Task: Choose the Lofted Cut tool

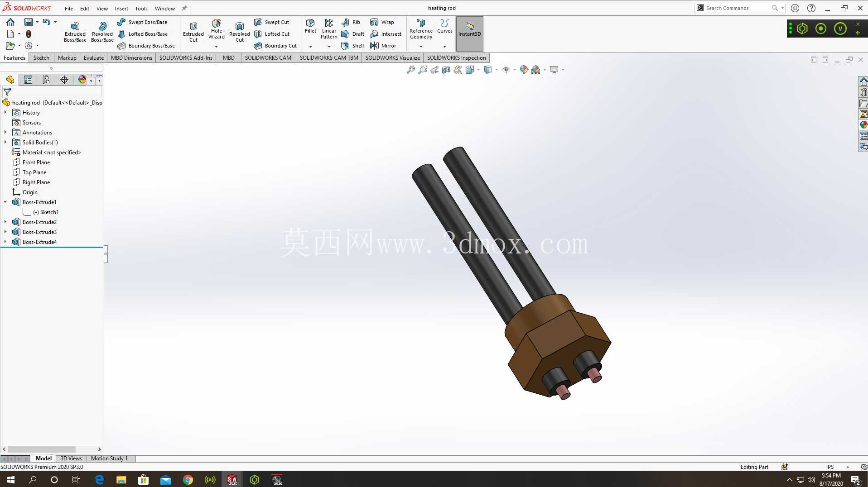Action: click(272, 34)
